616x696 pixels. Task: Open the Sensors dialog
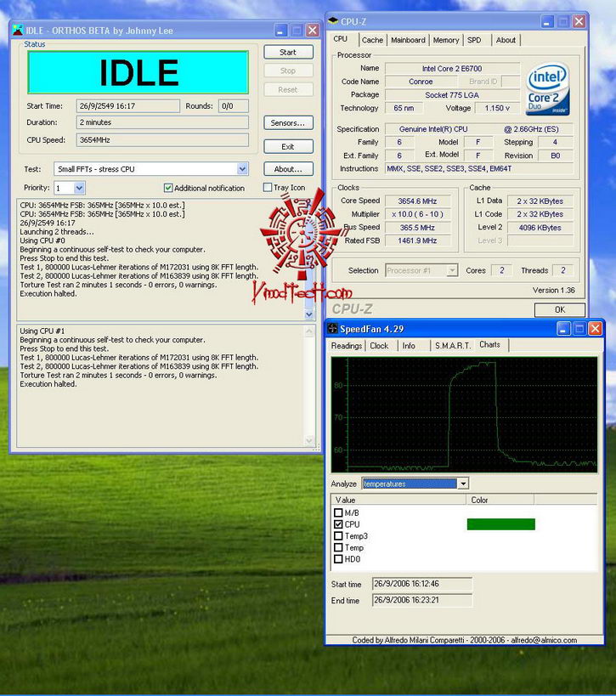pos(289,122)
